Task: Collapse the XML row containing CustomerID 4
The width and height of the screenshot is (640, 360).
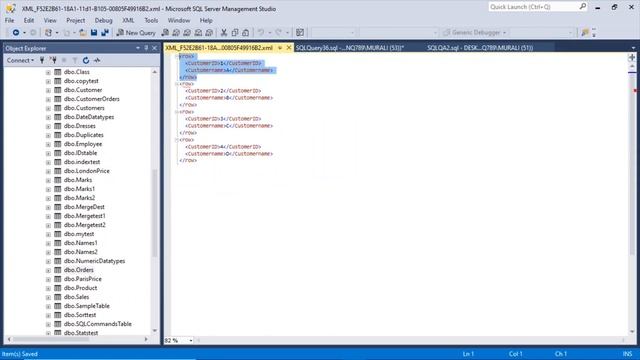Action: pyautogui.click(x=177, y=140)
